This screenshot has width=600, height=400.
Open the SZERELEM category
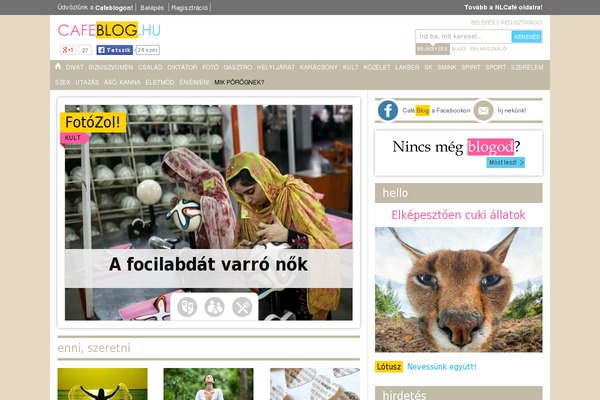pyautogui.click(x=527, y=67)
